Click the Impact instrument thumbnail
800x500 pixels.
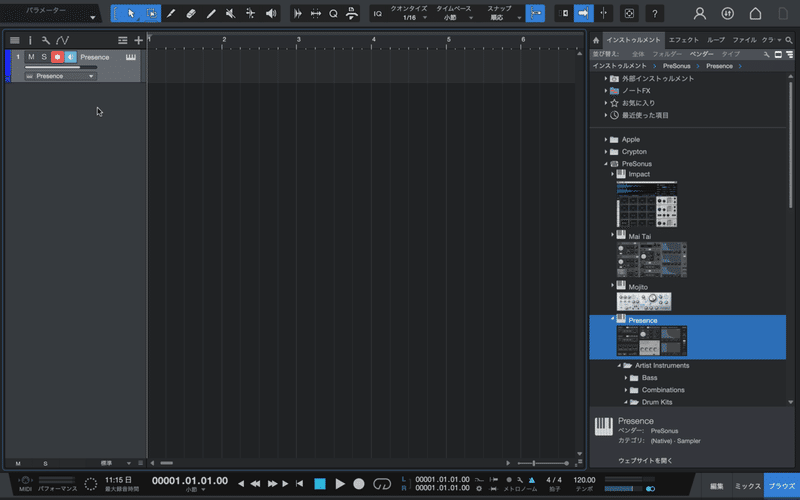pos(647,204)
